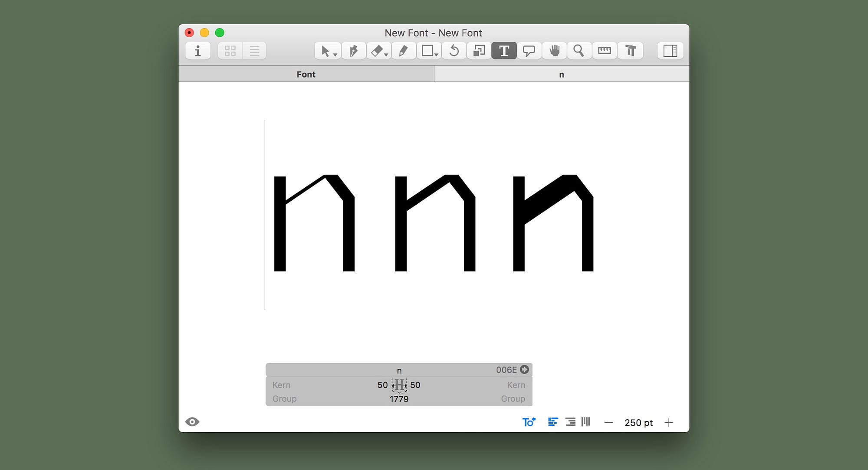Zoom the window with the green button
Image resolution: width=868 pixels, height=470 pixels.
point(220,33)
